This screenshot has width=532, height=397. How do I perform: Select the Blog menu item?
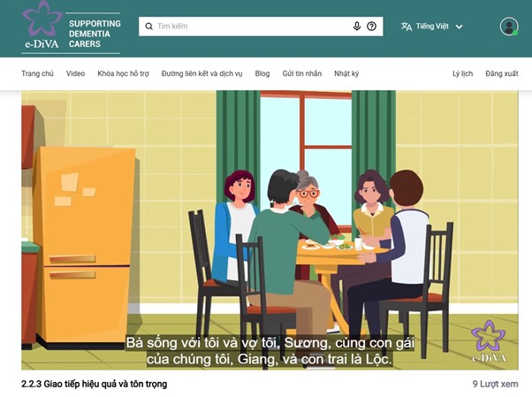click(x=262, y=73)
